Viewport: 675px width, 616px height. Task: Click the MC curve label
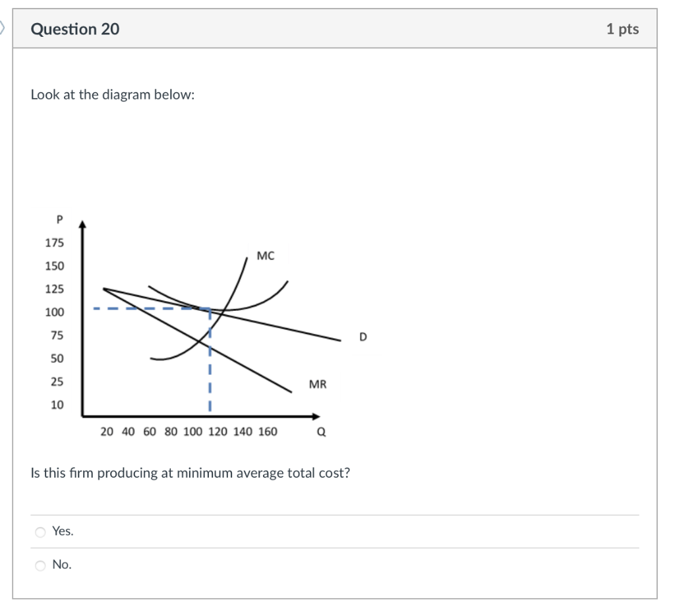[x=266, y=256]
